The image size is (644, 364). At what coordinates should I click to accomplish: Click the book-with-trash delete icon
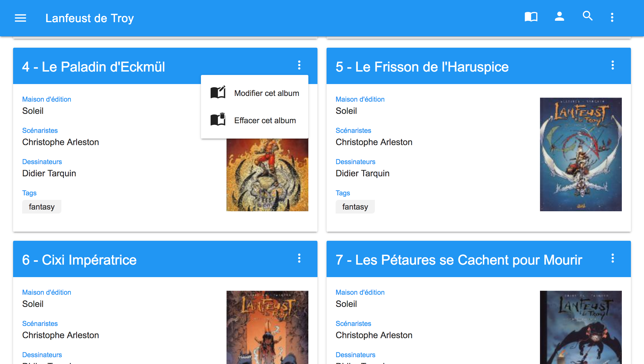click(218, 120)
